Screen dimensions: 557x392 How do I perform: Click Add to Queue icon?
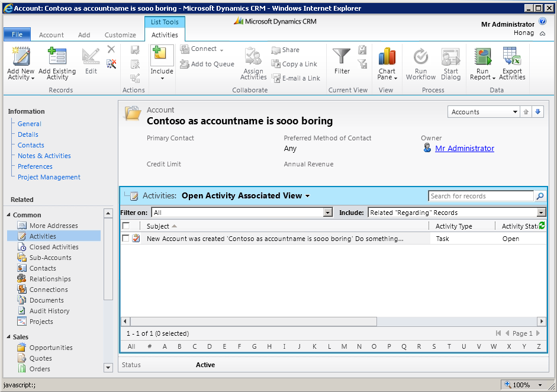point(184,64)
